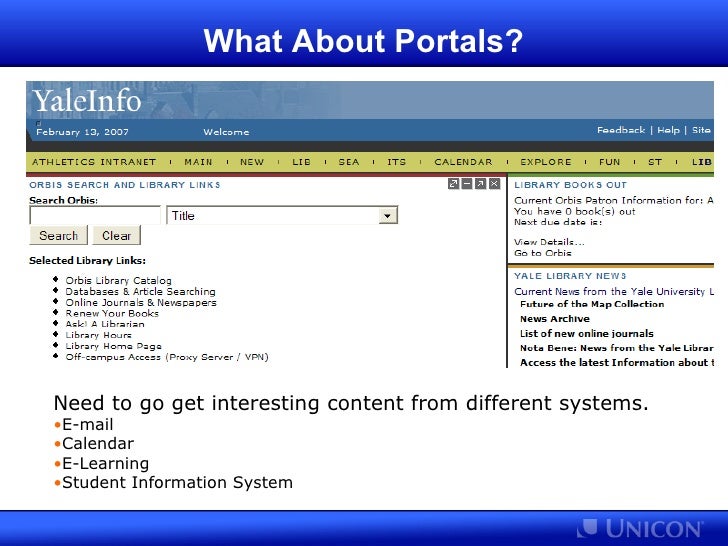Select the ST tab
Viewport: 728px width, 546px height.
click(x=655, y=162)
